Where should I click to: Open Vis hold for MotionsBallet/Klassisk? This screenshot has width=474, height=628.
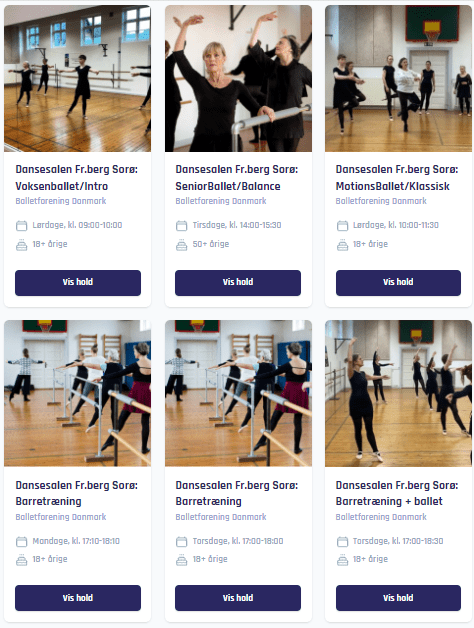398,283
